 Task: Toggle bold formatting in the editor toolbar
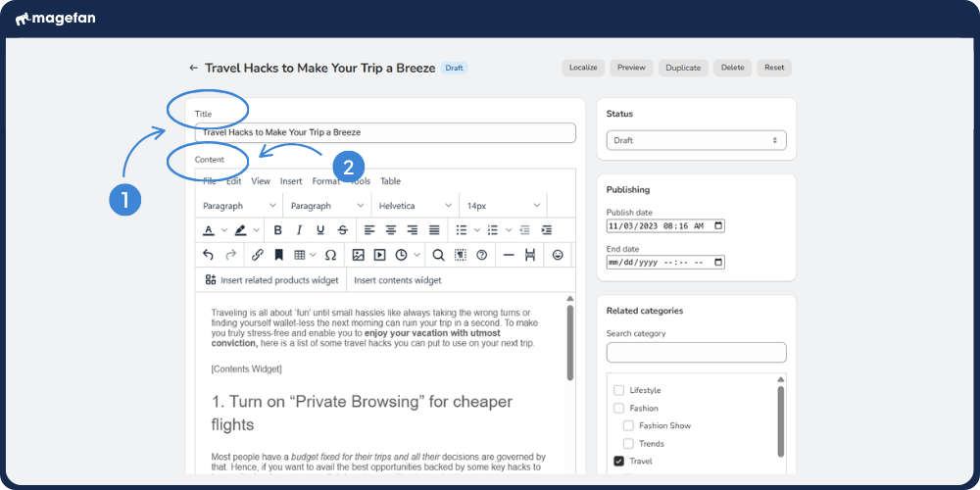(x=277, y=230)
